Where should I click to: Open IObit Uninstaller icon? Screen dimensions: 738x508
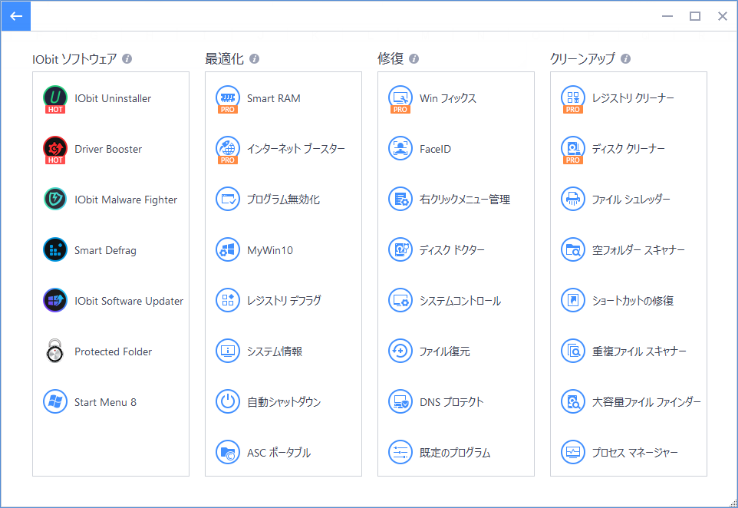click(x=55, y=98)
